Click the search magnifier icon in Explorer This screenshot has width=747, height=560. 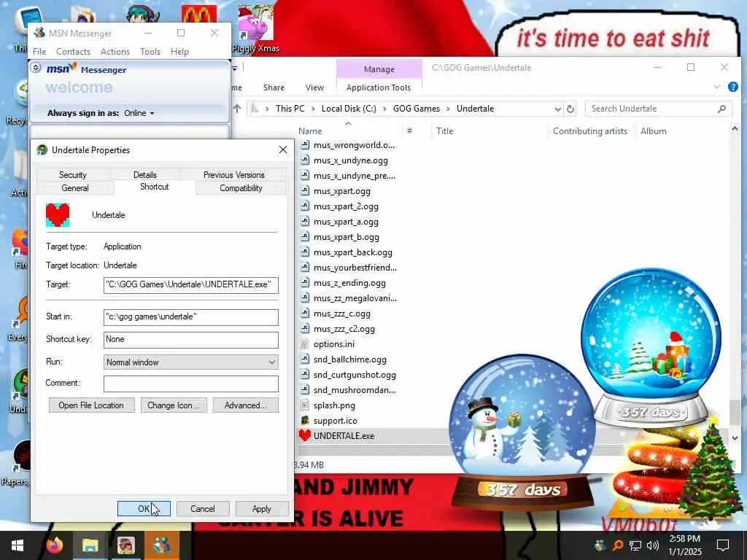[x=721, y=109]
